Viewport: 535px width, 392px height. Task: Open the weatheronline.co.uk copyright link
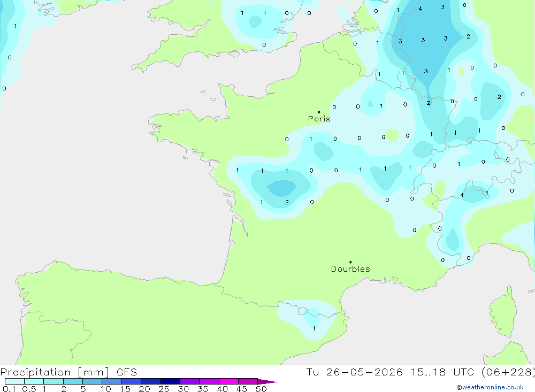point(490,387)
